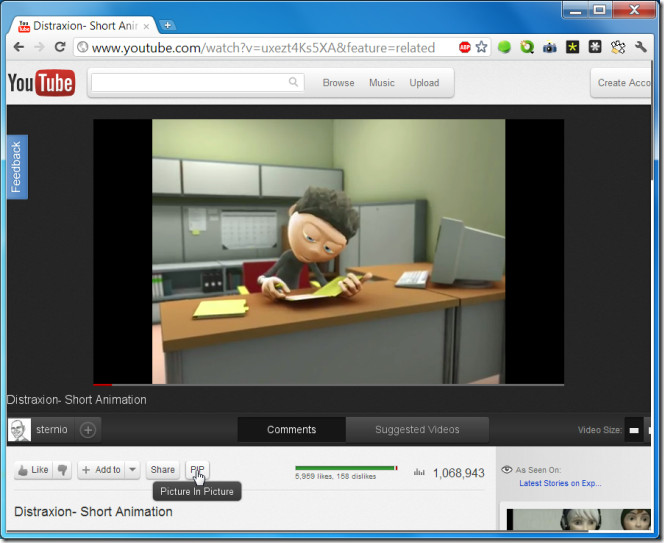Reload the page with refresh icon
This screenshot has width=664, height=543.
click(60, 47)
